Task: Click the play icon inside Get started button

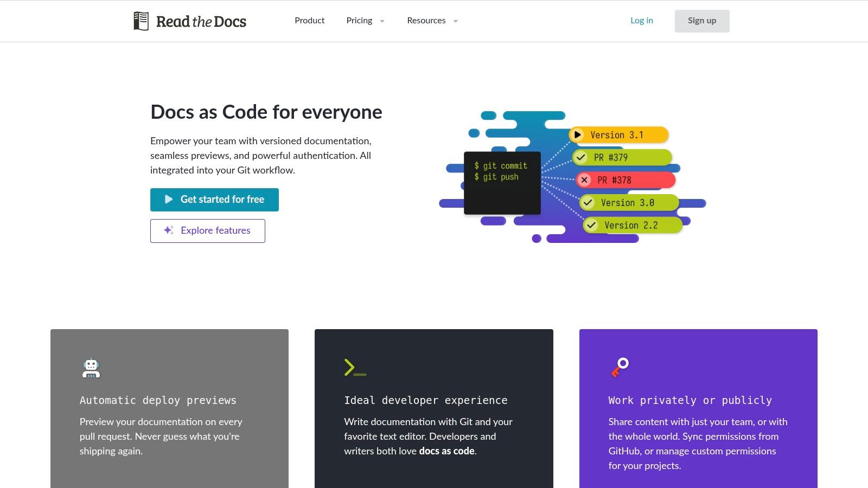Action: click(x=168, y=199)
